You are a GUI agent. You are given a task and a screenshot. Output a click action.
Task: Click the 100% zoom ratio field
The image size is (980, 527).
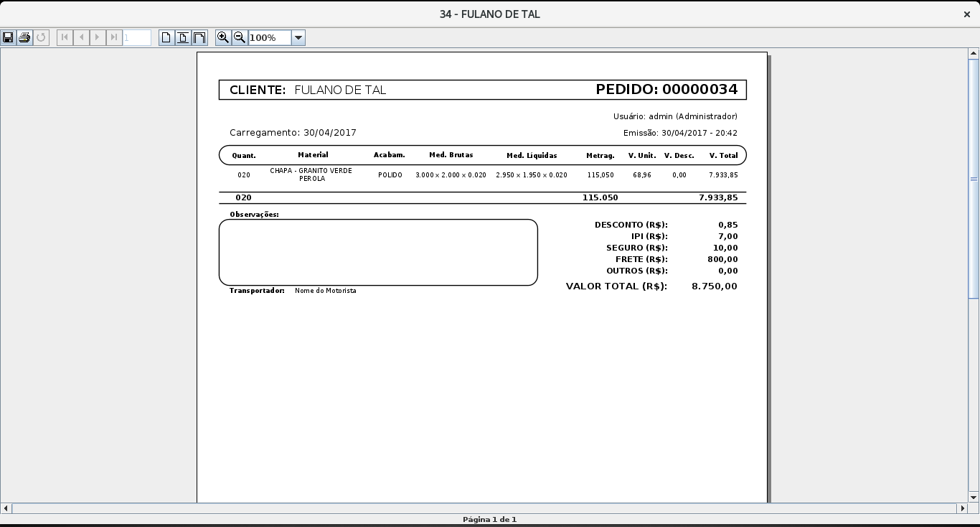(270, 37)
